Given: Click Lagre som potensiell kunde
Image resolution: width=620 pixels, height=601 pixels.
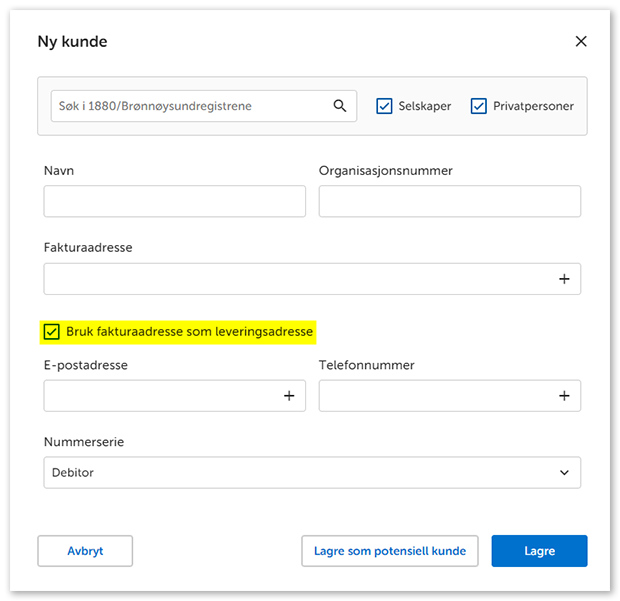Looking at the screenshot, I should coord(390,551).
